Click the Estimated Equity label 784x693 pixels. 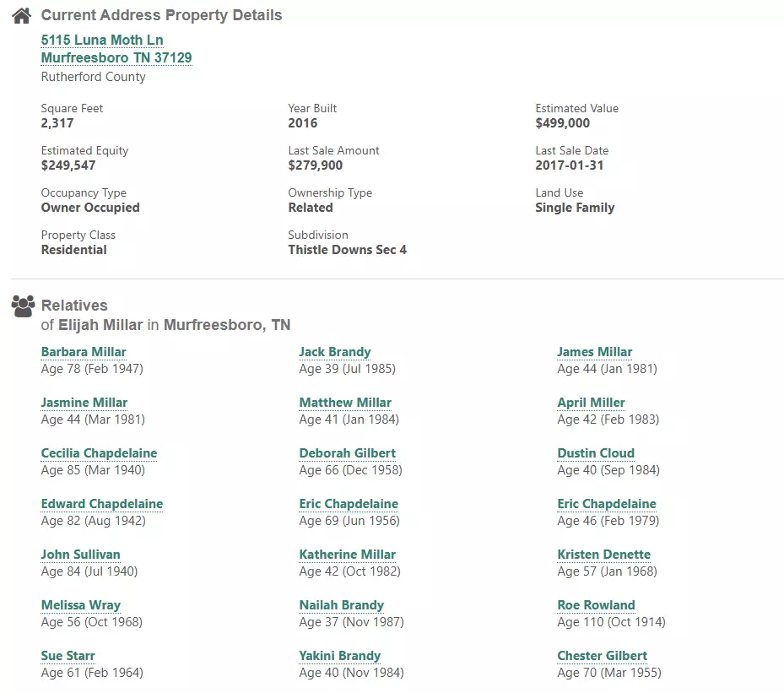(84, 151)
